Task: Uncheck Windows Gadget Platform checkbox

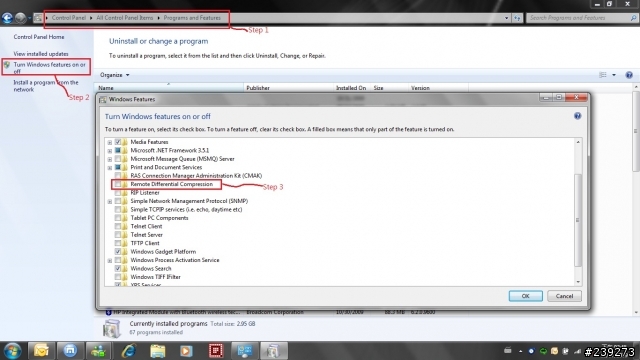Action: (118, 252)
